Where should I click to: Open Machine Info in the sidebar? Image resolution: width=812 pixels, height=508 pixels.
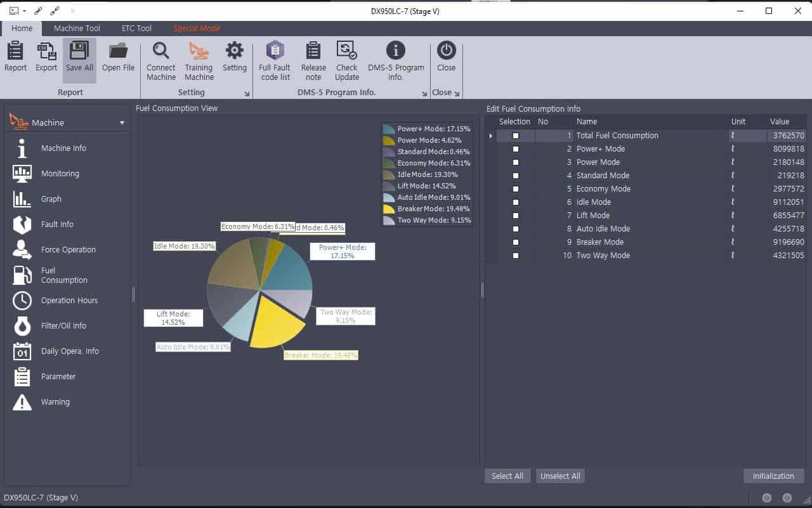63,148
